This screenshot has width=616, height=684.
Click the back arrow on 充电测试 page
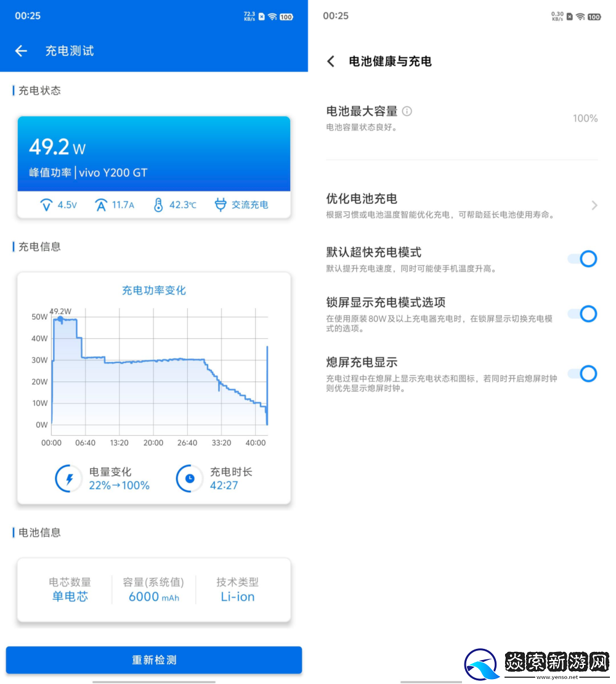[21, 51]
